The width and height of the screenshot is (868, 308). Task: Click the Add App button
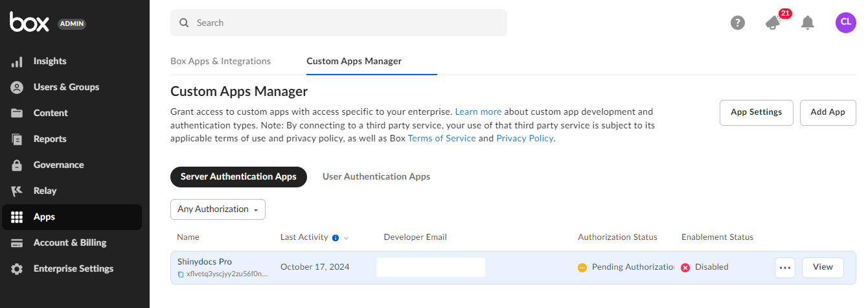[827, 112]
